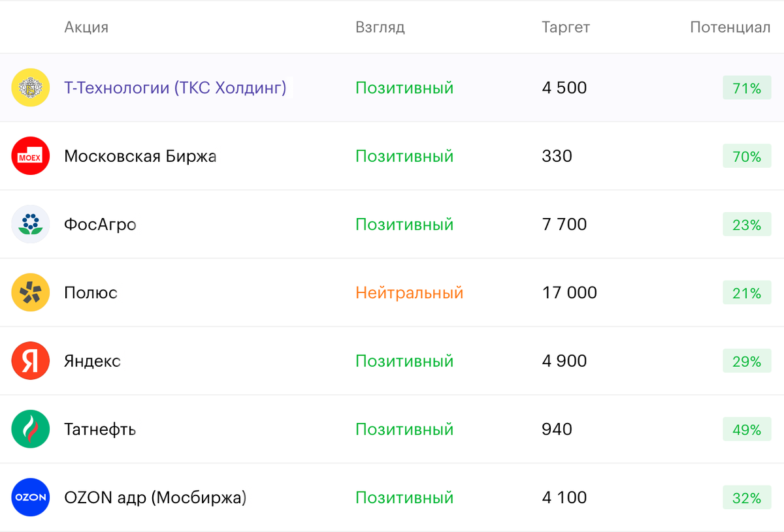This screenshot has height=532, width=784.
Task: Click the Нейтральный view label for Полюс
Action: point(410,292)
